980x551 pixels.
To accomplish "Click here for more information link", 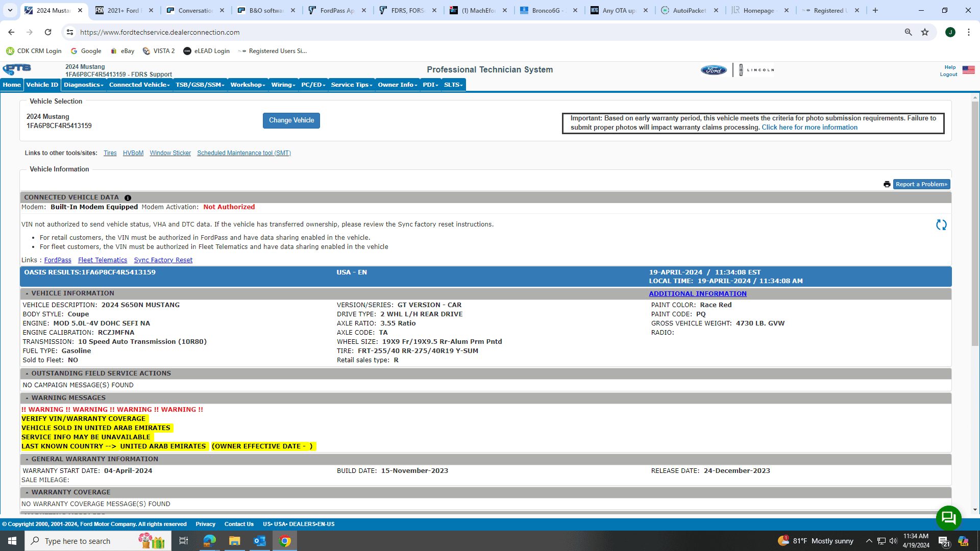I will tap(810, 128).
